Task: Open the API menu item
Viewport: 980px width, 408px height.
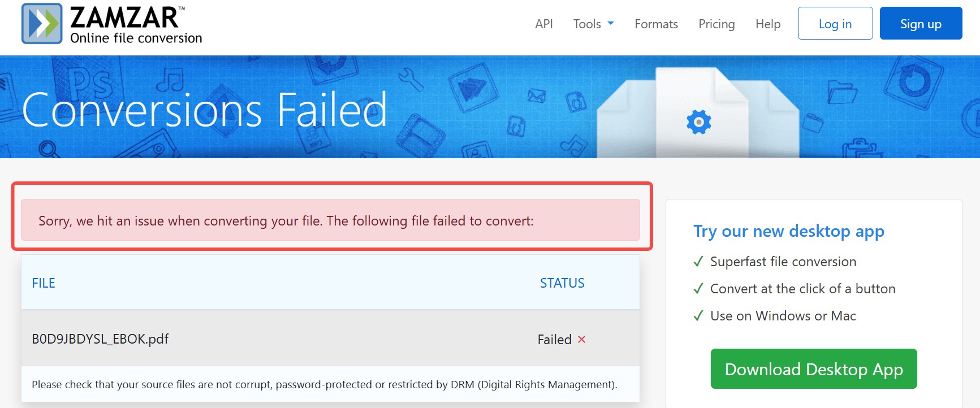Action: (x=544, y=24)
